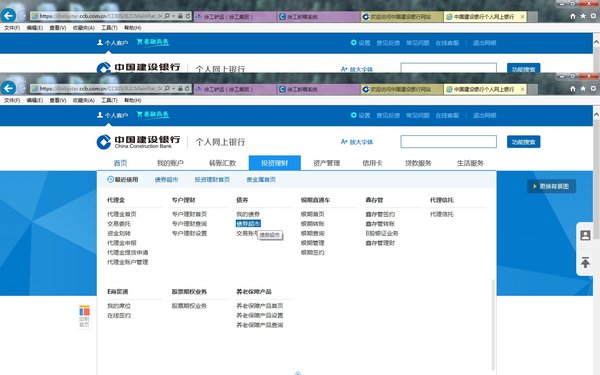Click the 个人客户 person icon in the fully visible page
Viewport: 600px width, 375px height.
(100, 115)
